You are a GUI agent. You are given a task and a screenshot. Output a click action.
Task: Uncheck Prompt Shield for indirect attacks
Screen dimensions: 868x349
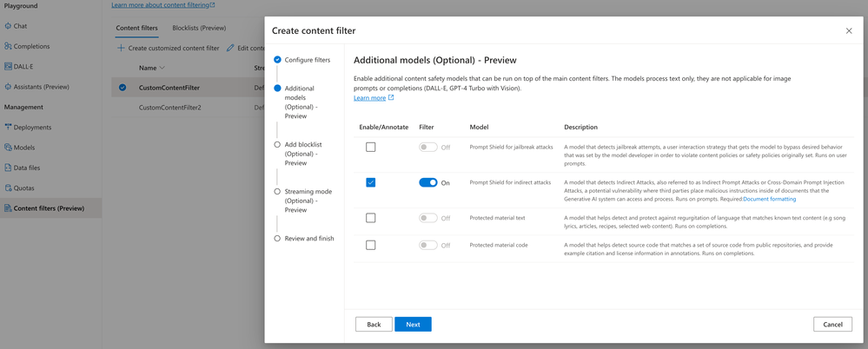[x=371, y=183]
